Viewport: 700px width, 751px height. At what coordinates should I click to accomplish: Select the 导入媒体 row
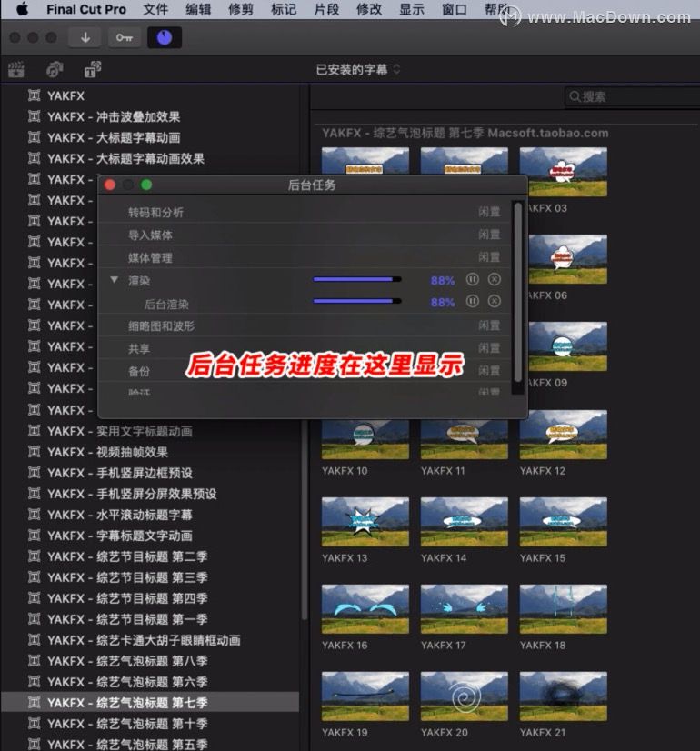[x=305, y=235]
